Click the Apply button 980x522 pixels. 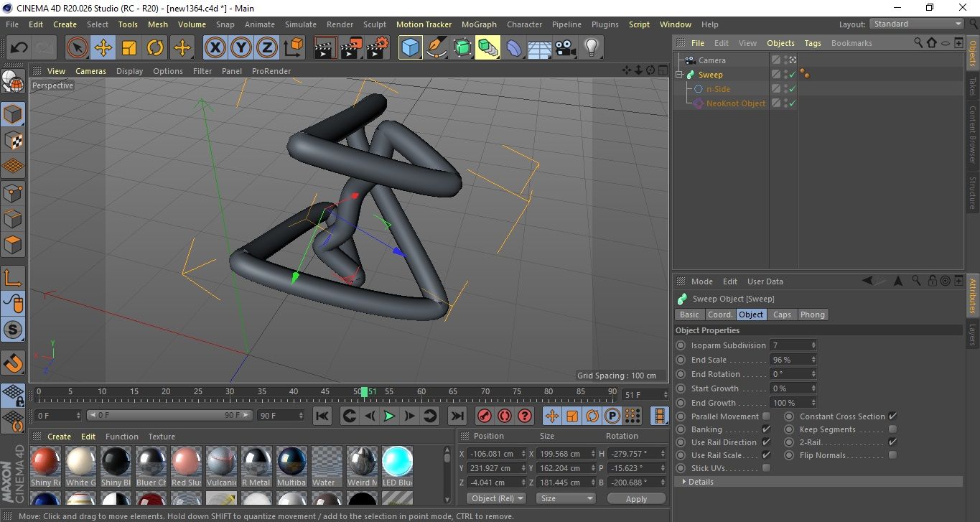point(636,498)
